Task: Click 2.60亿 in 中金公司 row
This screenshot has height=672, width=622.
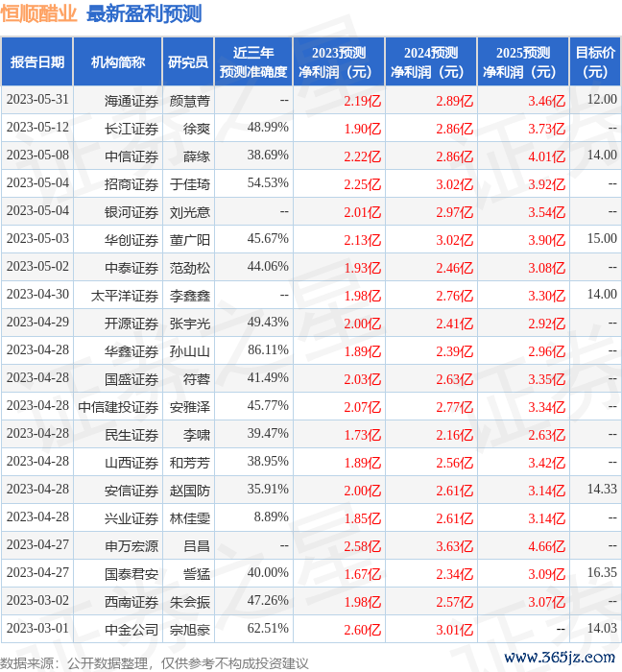Action: pyautogui.click(x=363, y=631)
